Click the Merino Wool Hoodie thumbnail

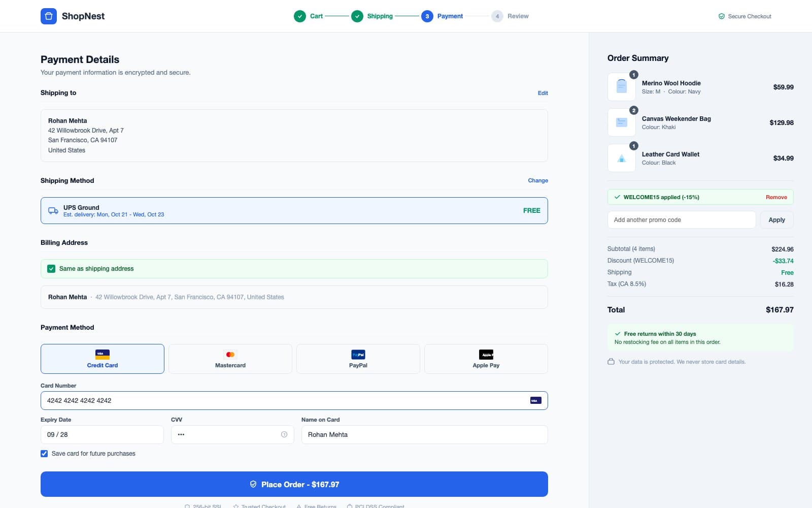[622, 87]
